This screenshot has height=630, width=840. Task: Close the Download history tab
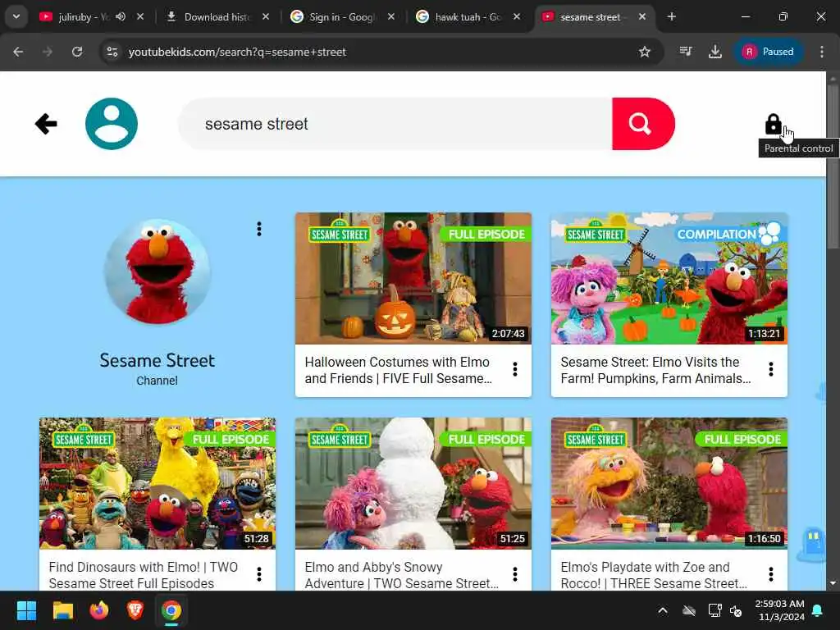pyautogui.click(x=266, y=16)
